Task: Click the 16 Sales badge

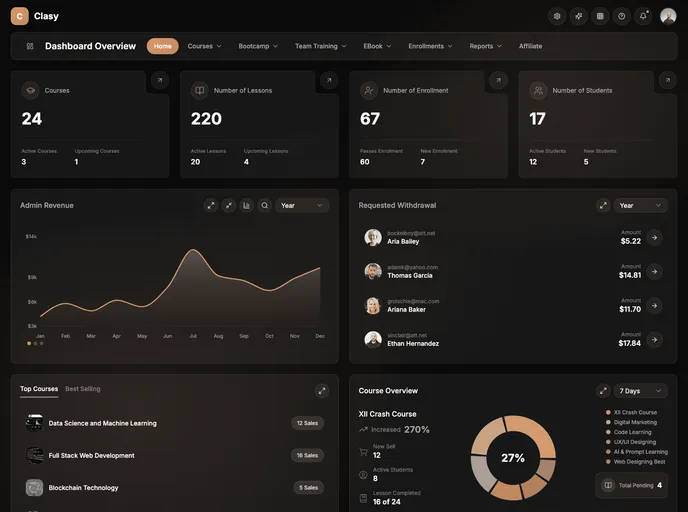Action: tap(307, 455)
